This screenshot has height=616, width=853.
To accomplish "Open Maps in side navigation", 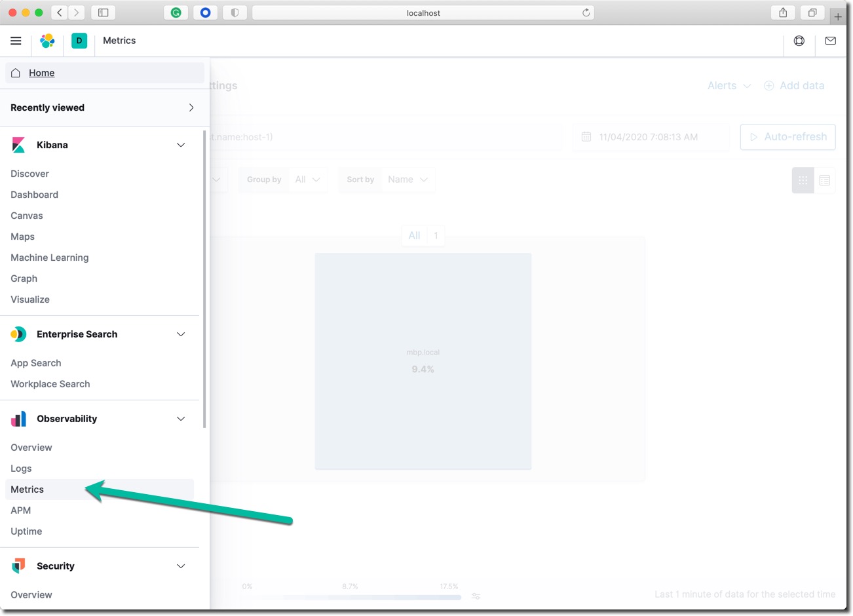I will [x=22, y=237].
